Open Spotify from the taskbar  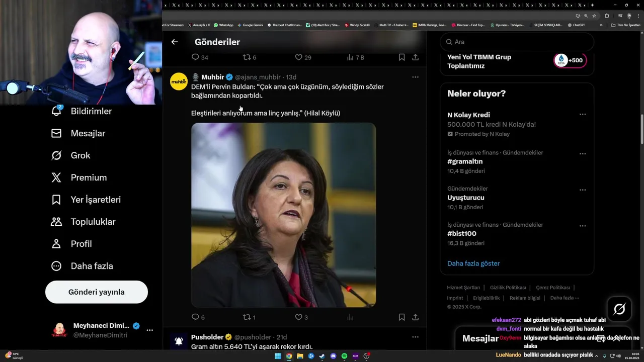pos(344,356)
